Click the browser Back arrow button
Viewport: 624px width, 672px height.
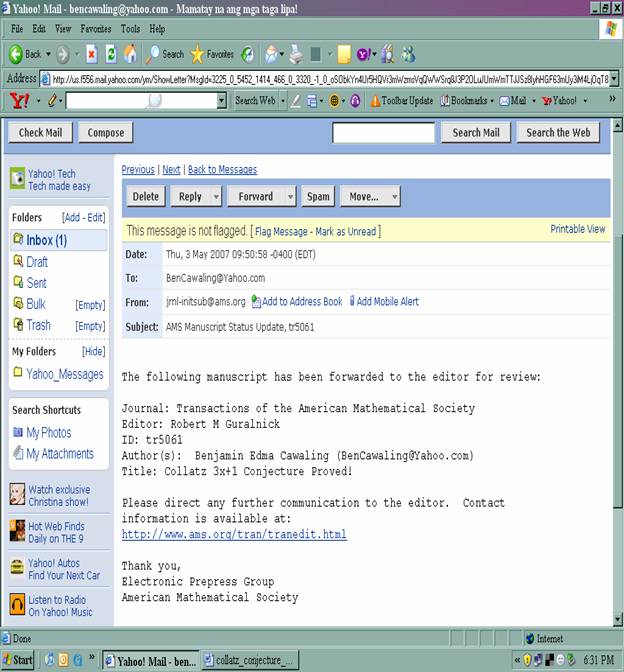click(17, 54)
